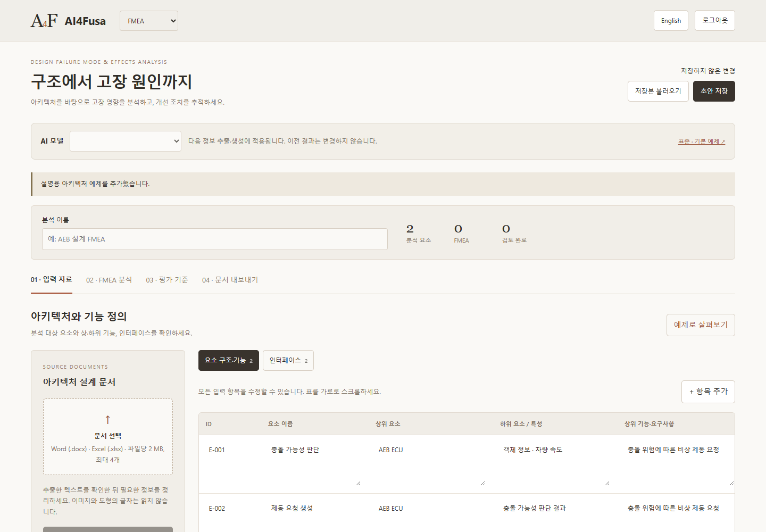
Task: Click the 요소 이름 column header
Action: pyautogui.click(x=280, y=424)
